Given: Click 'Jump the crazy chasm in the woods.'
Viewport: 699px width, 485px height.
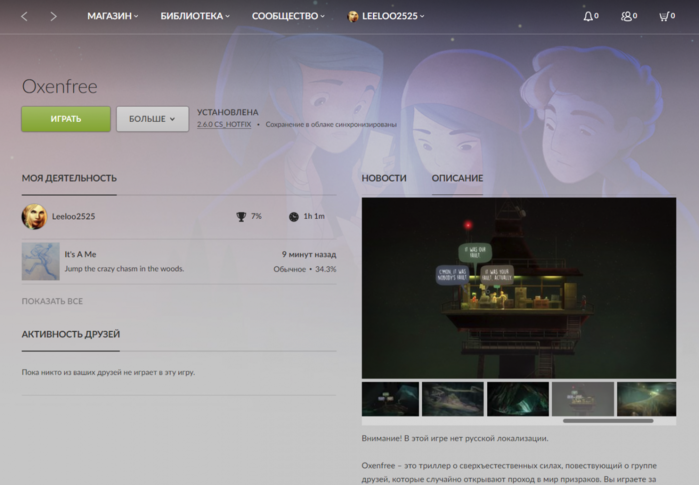Looking at the screenshot, I should tap(124, 268).
